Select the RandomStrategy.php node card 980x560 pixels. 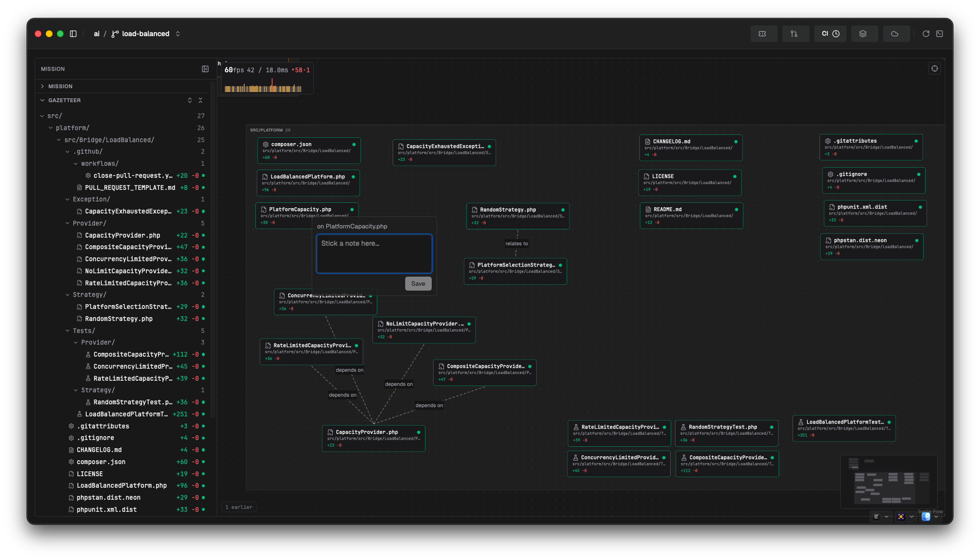point(518,216)
